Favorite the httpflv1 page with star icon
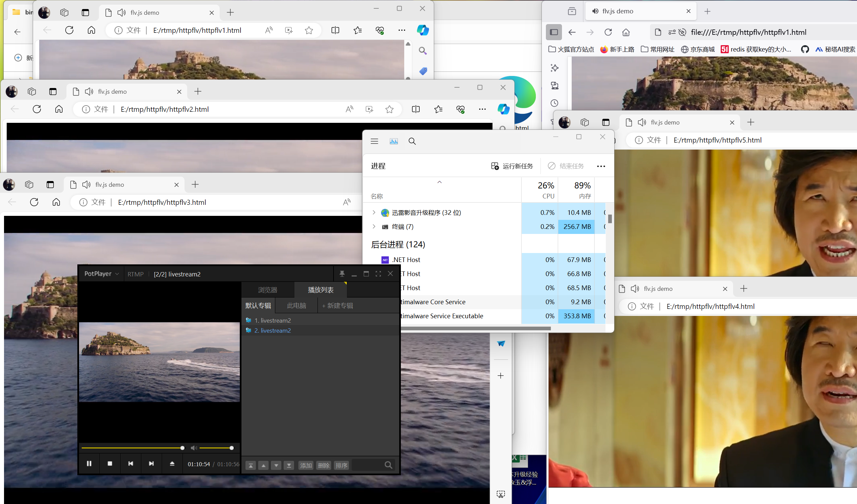Viewport: 857px width, 504px height. (309, 30)
